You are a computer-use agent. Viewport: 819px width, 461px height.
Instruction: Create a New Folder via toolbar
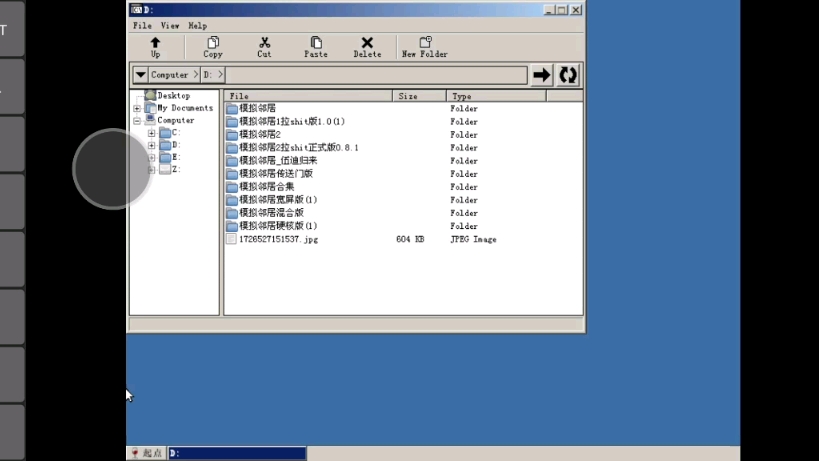point(425,46)
